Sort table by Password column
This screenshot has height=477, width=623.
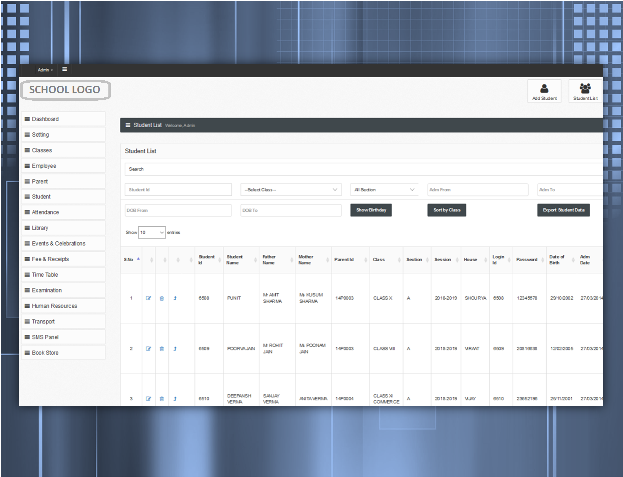point(530,260)
